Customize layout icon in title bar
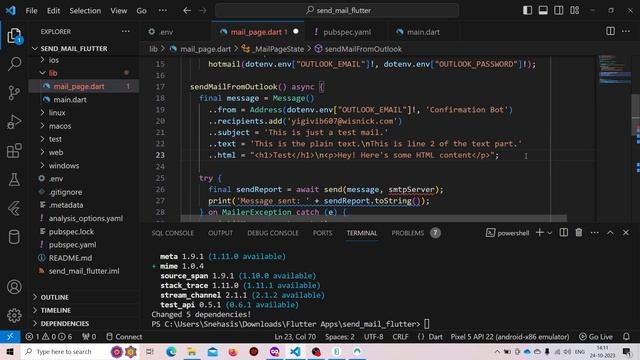This screenshot has height=360, width=640. tap(574, 10)
